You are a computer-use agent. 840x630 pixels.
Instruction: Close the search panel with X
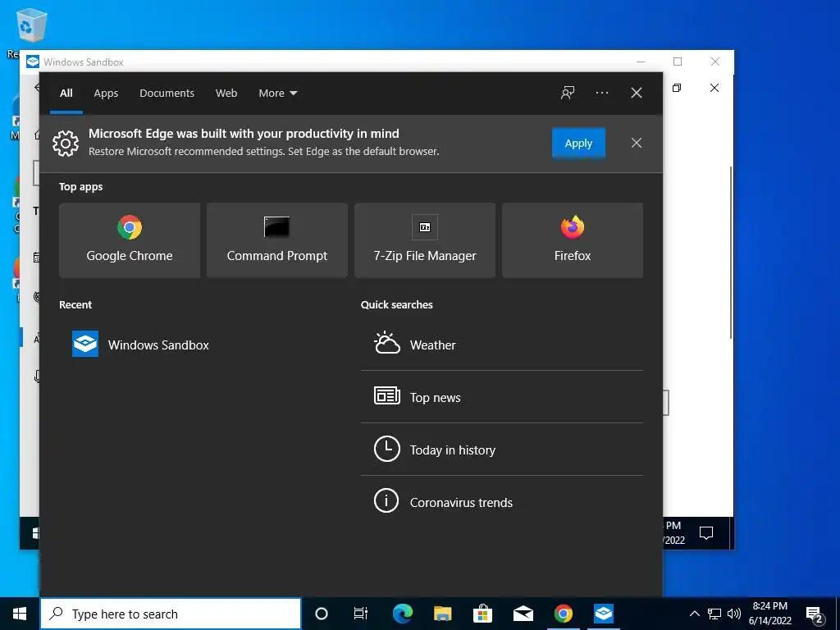[x=637, y=93]
